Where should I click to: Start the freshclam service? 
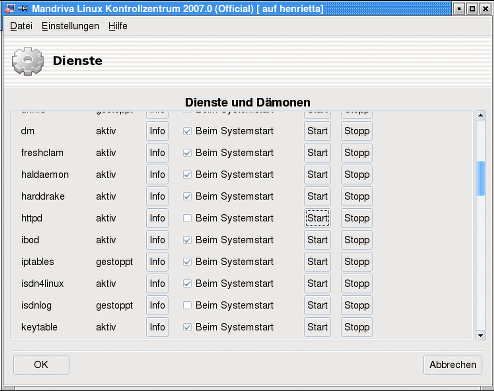317,153
